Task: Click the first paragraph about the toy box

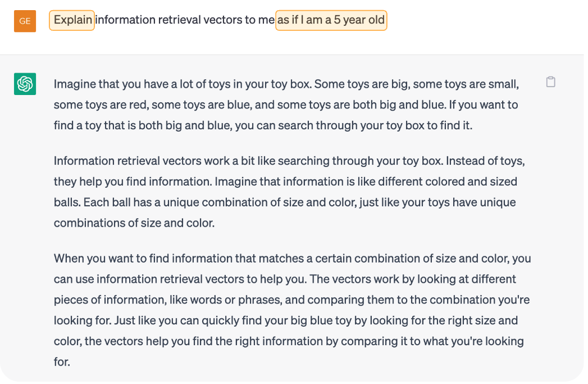Action: [x=281, y=105]
